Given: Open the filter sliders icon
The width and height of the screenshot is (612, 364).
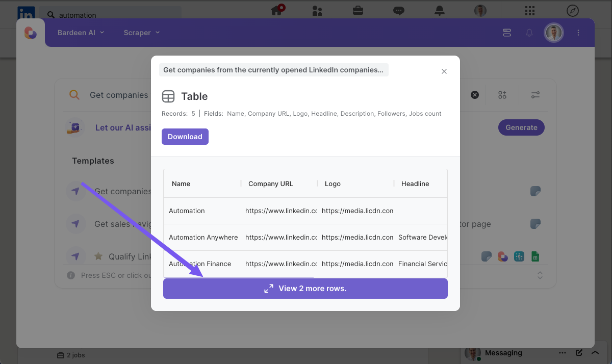Looking at the screenshot, I should (535, 95).
